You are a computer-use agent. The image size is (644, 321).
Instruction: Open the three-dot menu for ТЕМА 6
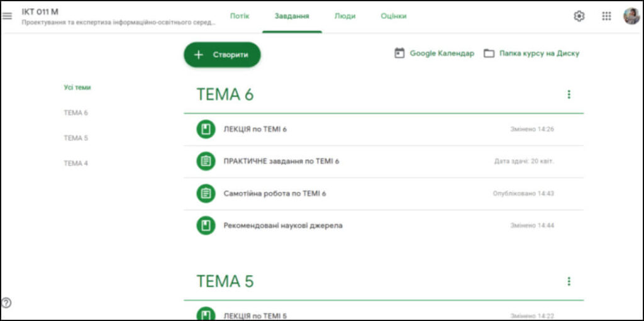(569, 94)
